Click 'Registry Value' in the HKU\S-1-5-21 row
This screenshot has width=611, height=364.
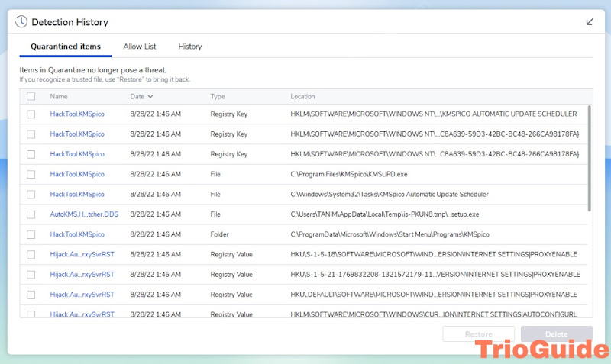pyautogui.click(x=231, y=275)
